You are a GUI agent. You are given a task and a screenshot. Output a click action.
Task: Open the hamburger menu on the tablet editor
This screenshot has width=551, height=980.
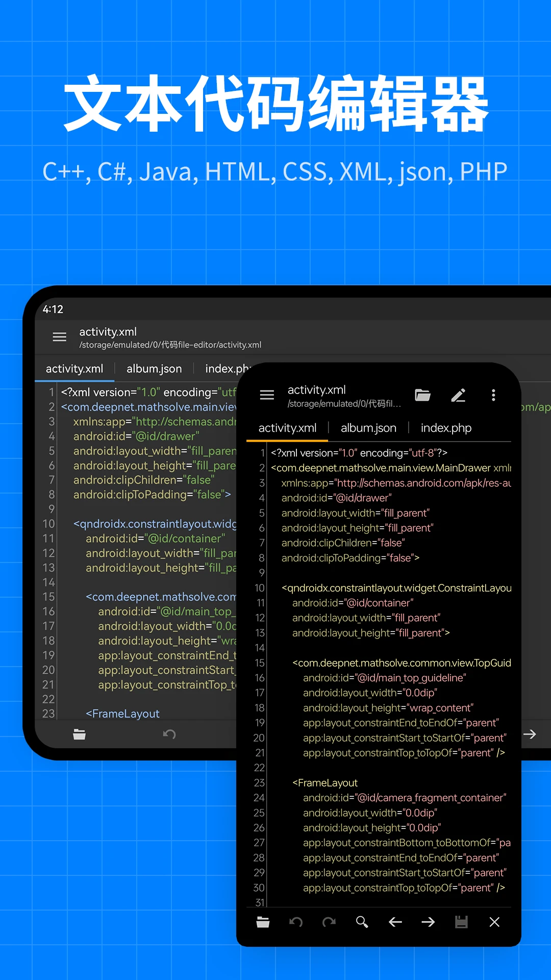coord(60,337)
